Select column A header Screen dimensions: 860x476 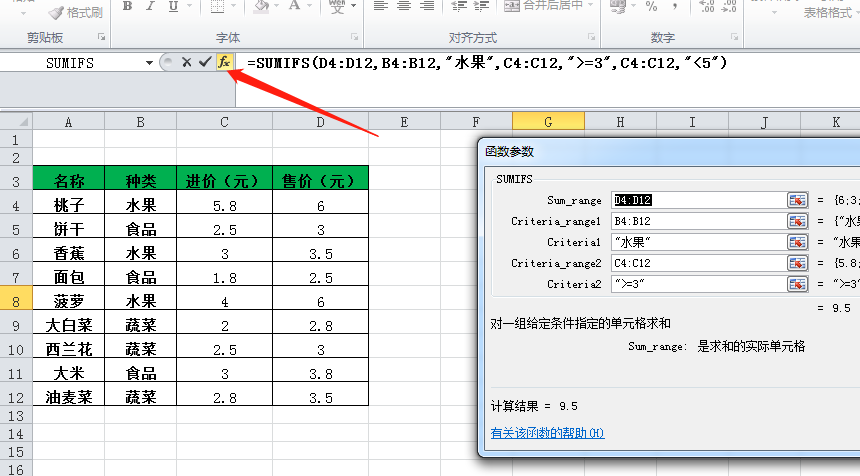(x=69, y=122)
